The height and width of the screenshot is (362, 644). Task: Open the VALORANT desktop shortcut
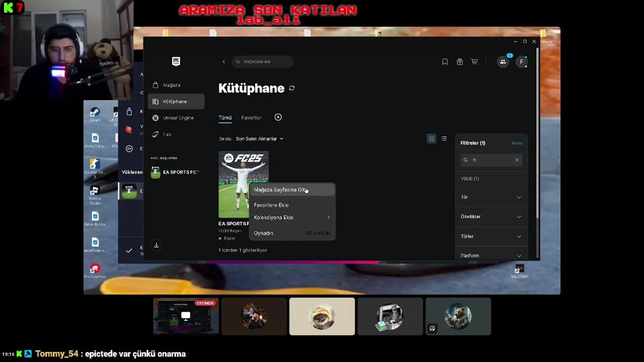pyautogui.click(x=519, y=271)
